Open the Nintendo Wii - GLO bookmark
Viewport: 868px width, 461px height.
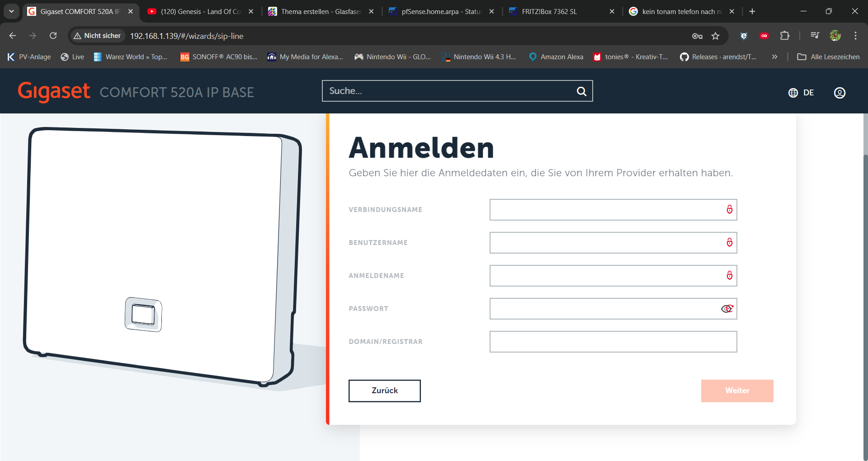click(x=392, y=56)
